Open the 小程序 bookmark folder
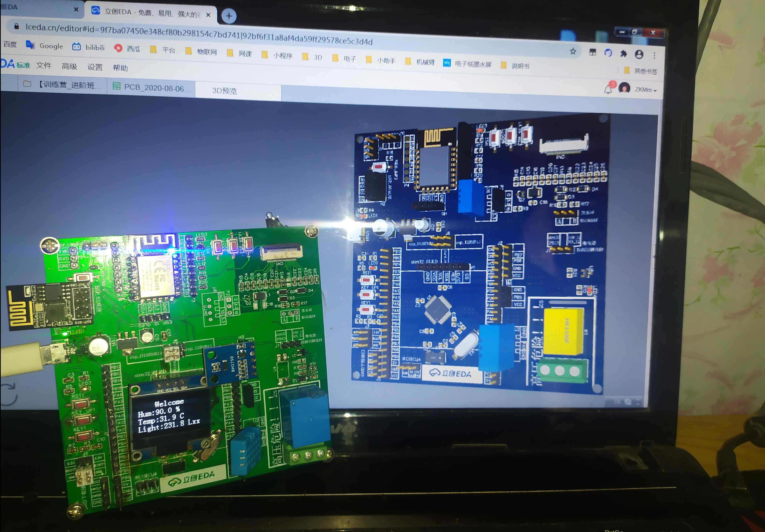Viewport: 765px width, 532px height. [x=277, y=55]
